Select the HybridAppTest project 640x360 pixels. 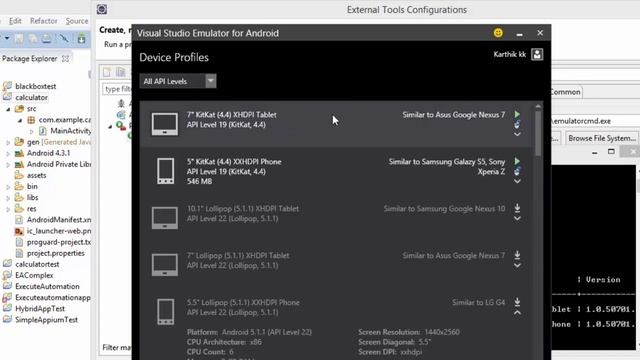click(x=40, y=309)
